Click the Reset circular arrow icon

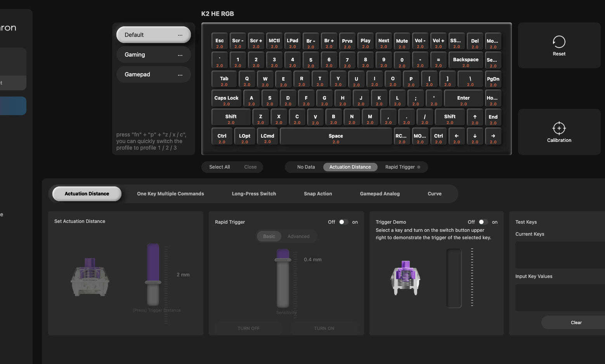559,41
